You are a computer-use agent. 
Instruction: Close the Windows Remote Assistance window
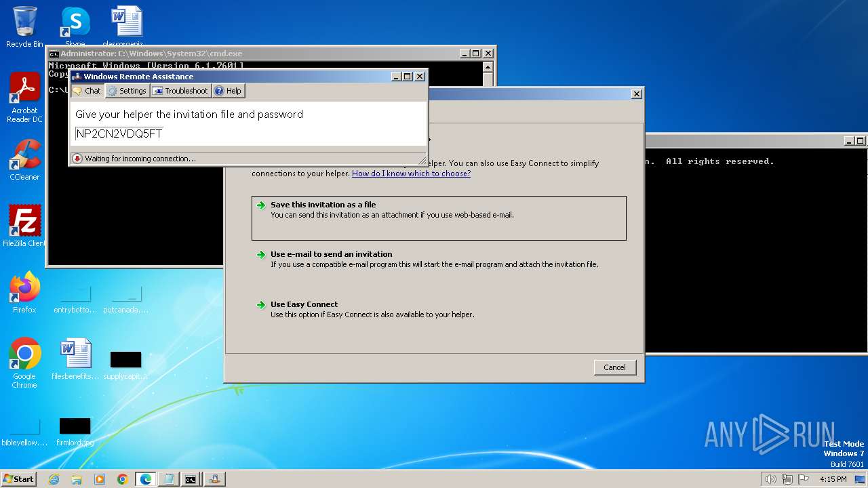(x=420, y=77)
